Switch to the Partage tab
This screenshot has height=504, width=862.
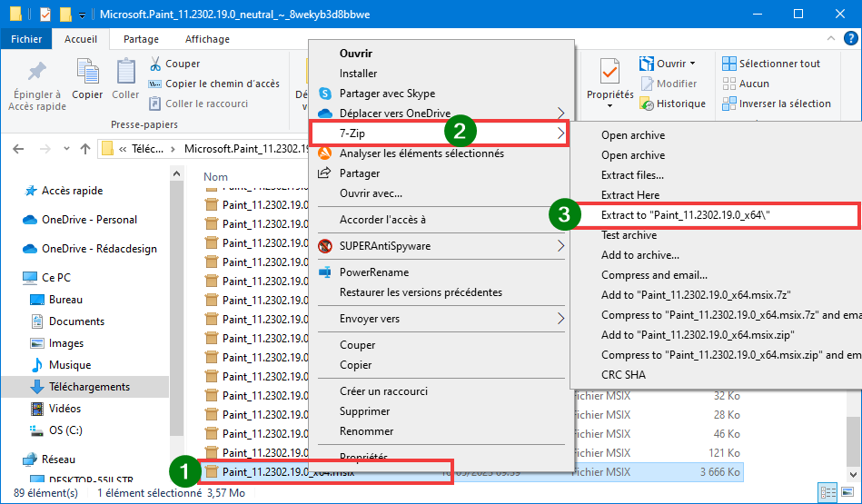[142, 39]
